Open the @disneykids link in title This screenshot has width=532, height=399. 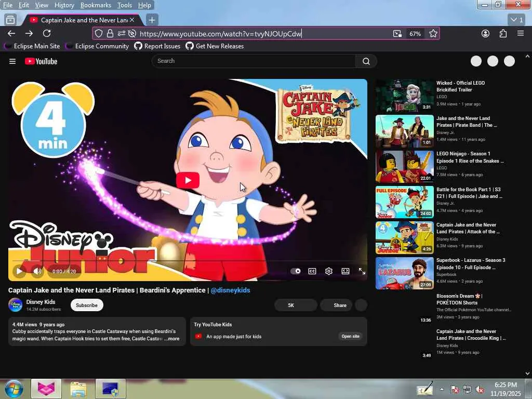pos(230,290)
